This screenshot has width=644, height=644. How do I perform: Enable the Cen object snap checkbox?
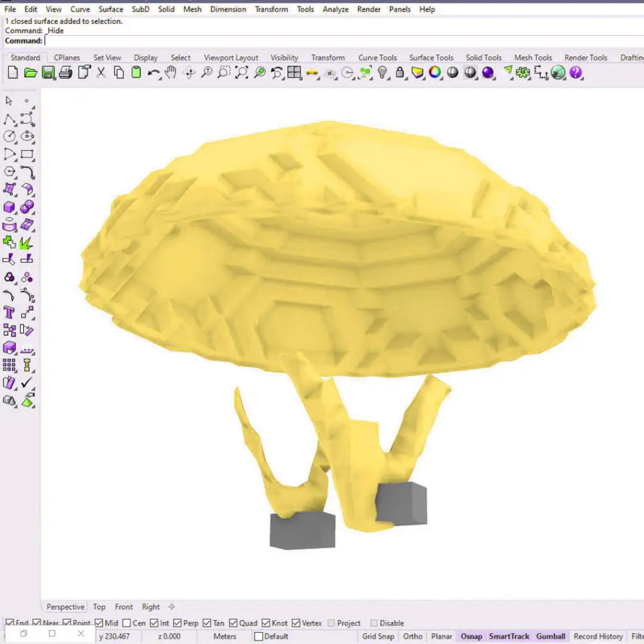[x=127, y=623]
